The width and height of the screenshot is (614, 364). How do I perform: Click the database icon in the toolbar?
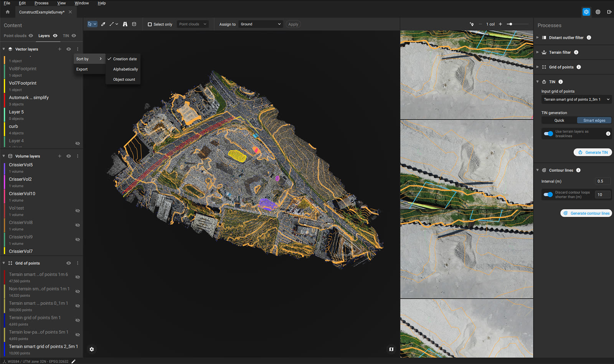click(x=134, y=24)
